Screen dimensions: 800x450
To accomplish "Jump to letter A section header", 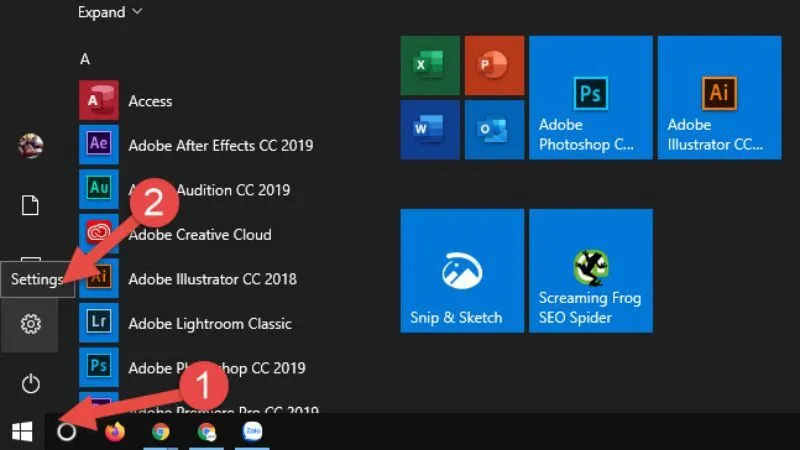I will [x=85, y=59].
